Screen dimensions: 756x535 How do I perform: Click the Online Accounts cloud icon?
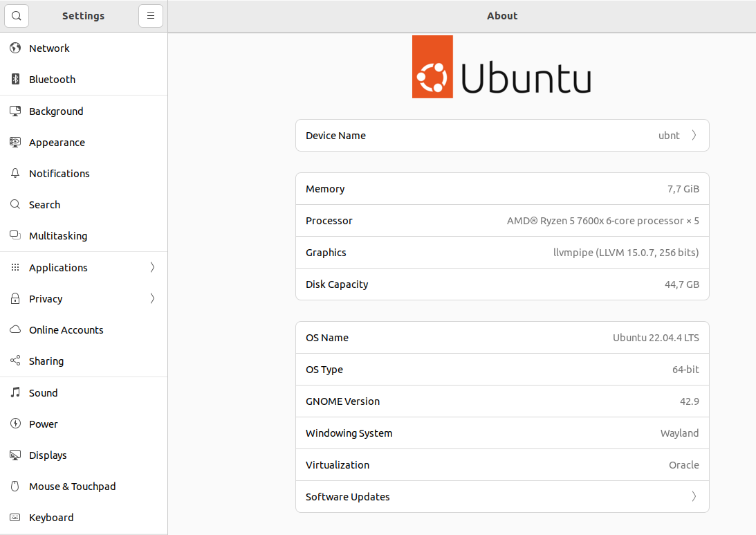pyautogui.click(x=15, y=329)
